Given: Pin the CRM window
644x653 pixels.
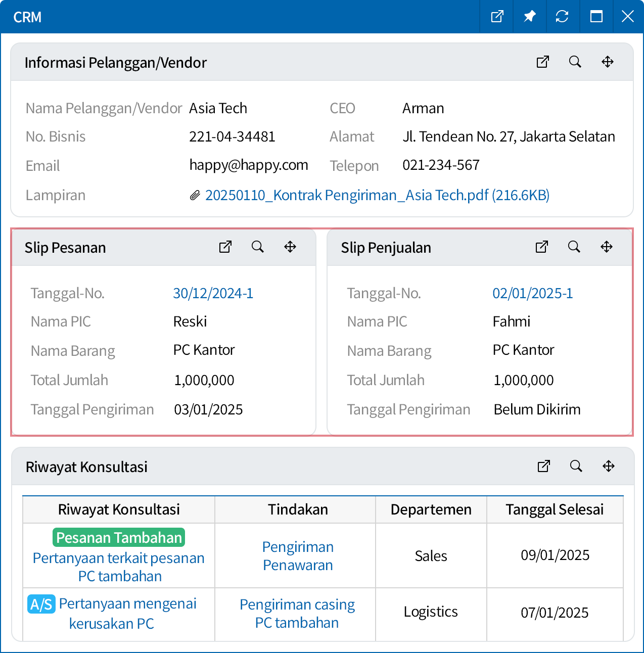Looking at the screenshot, I should 529,17.
